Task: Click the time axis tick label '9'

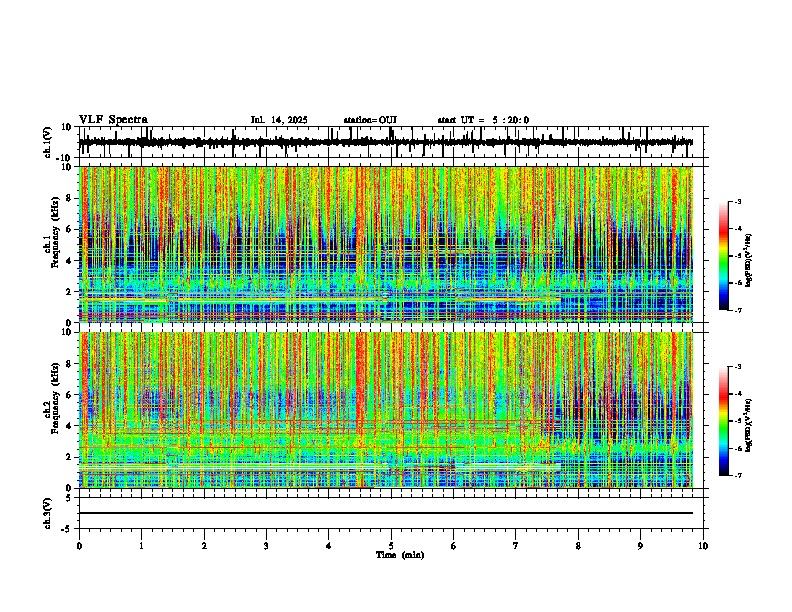Action: pos(640,546)
